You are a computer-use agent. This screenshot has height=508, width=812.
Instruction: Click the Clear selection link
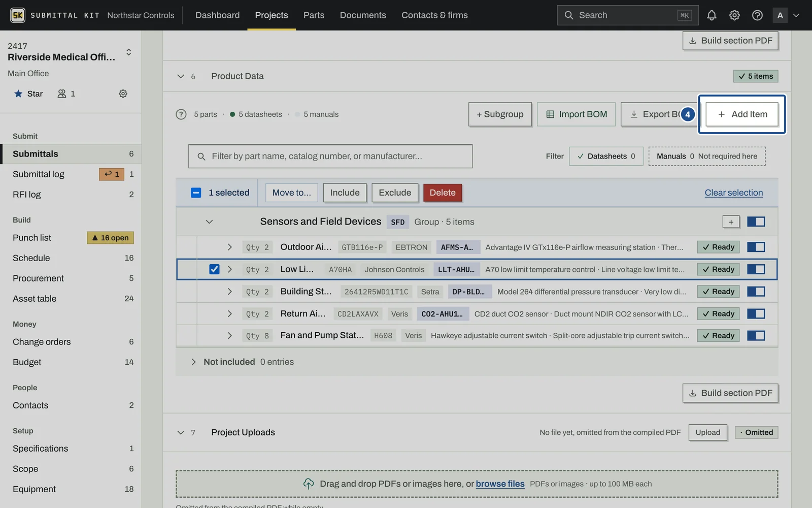coord(734,193)
